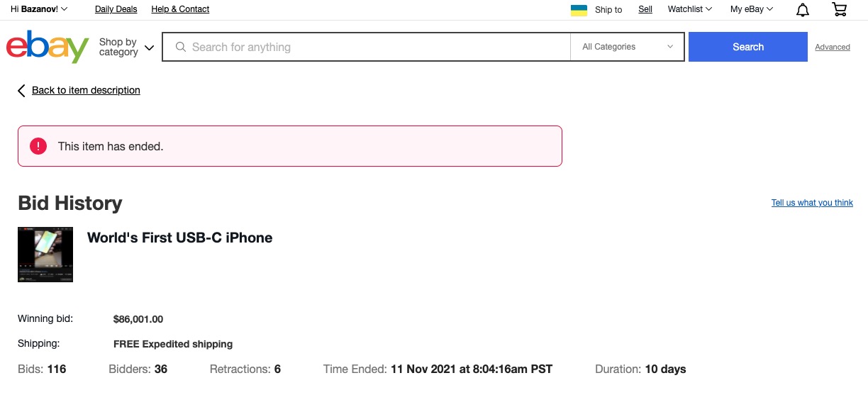
Task: Click the eBay logo
Action: pyautogui.click(x=47, y=47)
